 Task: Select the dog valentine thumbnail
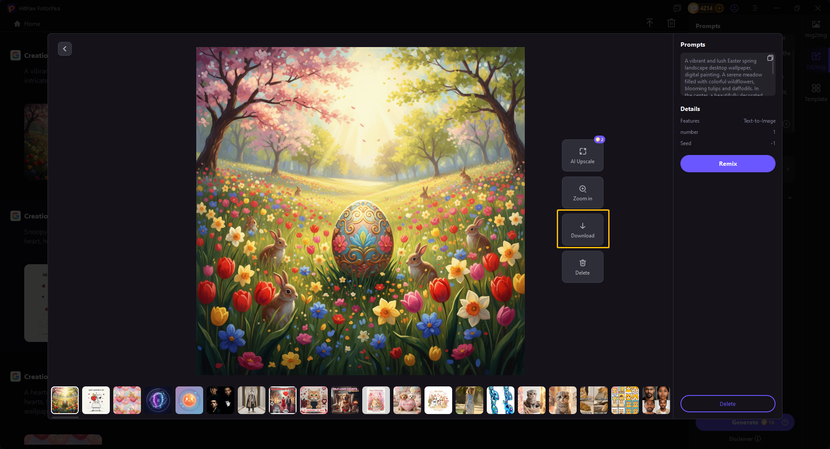[345, 400]
